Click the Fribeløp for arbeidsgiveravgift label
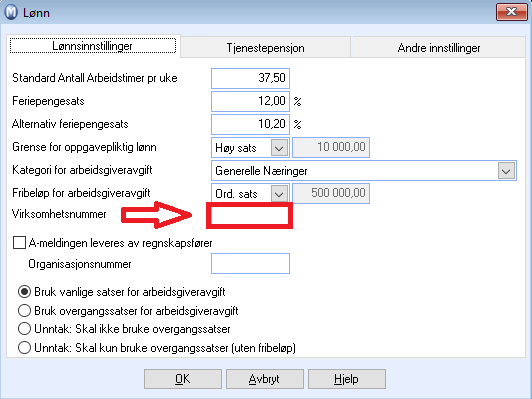The image size is (532, 399). click(x=81, y=193)
